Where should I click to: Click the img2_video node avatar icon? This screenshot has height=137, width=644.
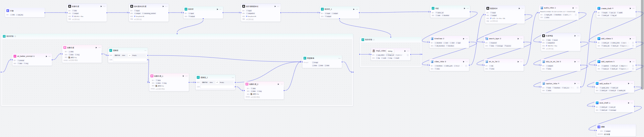pyautogui.click(x=374, y=51)
